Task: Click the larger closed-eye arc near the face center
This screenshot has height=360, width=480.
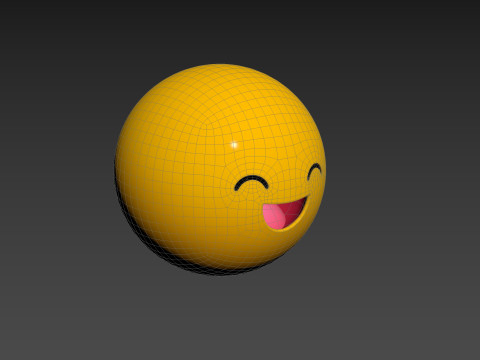Action: (251, 183)
